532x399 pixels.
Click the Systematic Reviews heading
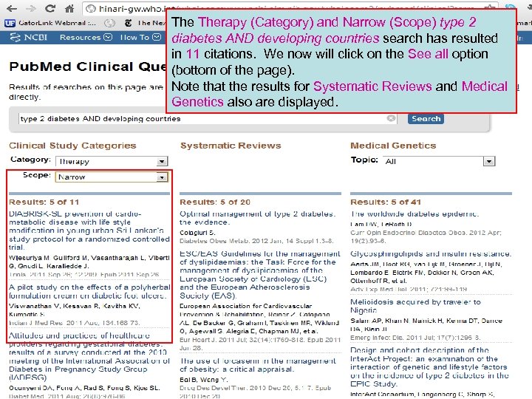point(231,146)
